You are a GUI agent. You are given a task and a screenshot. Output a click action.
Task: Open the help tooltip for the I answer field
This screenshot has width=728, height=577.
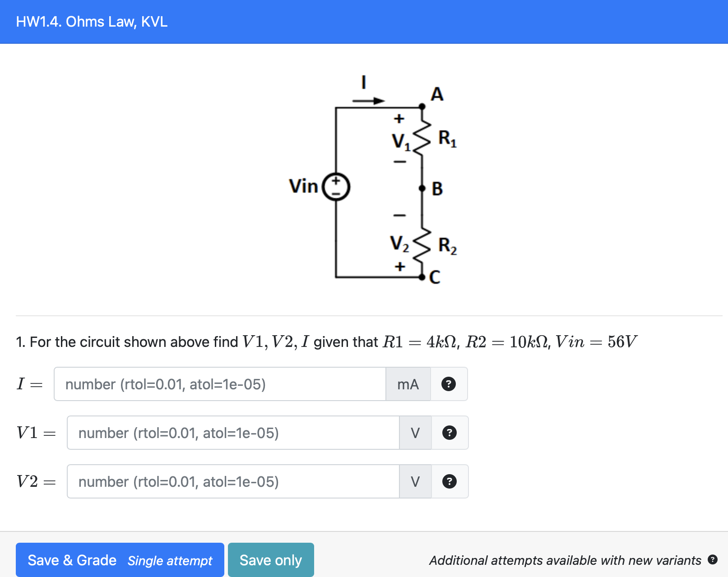click(x=449, y=384)
